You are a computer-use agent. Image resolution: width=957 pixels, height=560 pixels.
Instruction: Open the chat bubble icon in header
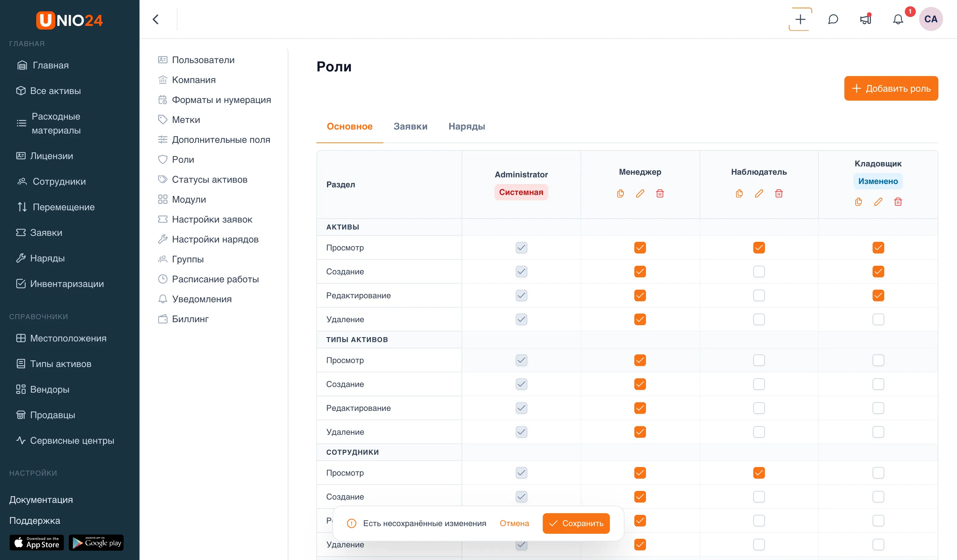[833, 19]
